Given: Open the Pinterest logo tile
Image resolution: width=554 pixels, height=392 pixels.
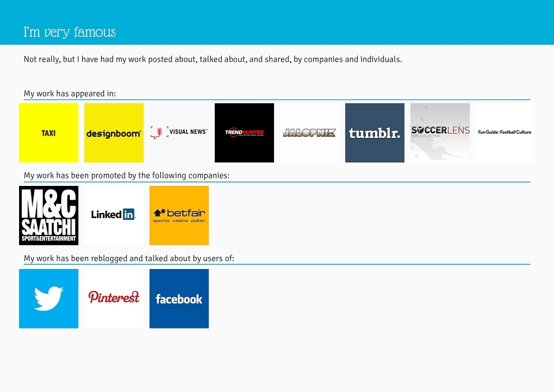Looking at the screenshot, I should coord(114,298).
